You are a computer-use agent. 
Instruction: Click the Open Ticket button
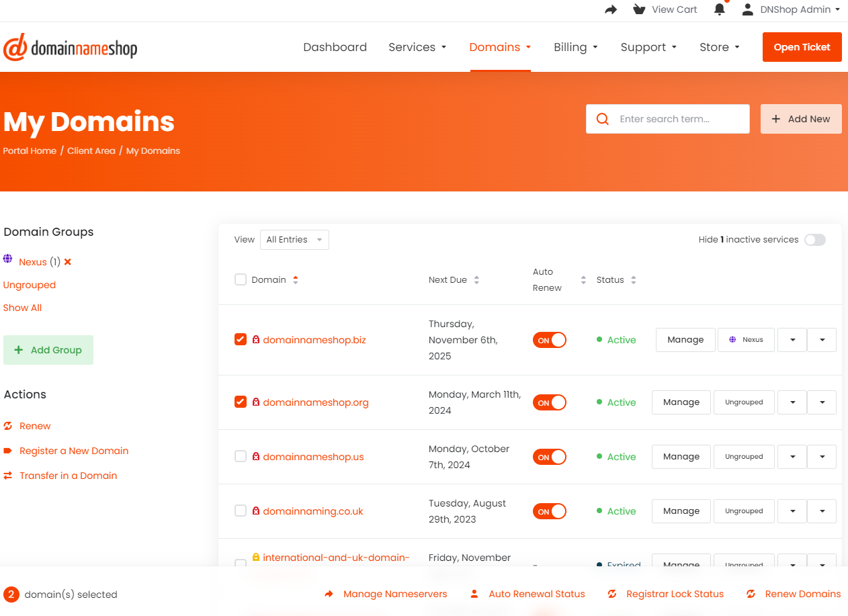802,47
